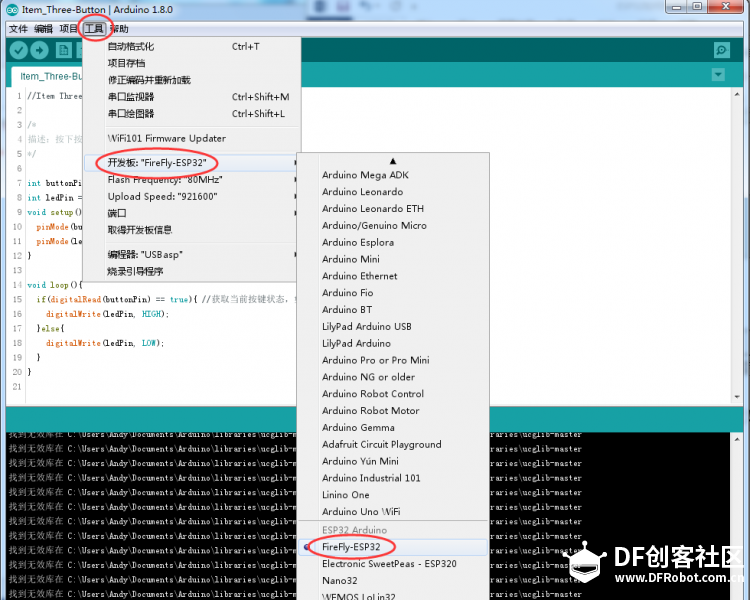Pick Arduino Pro or Pro Mini
Image resolution: width=750 pixels, height=600 pixels.
tap(393, 360)
